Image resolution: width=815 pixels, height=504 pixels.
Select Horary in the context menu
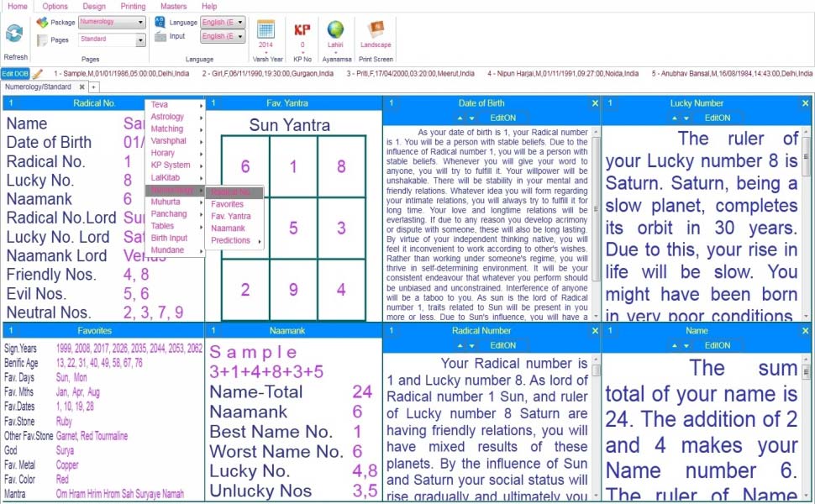click(175, 153)
